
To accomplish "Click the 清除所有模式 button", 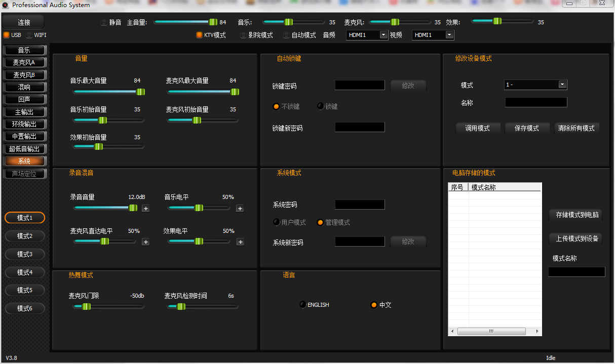I will pos(576,128).
